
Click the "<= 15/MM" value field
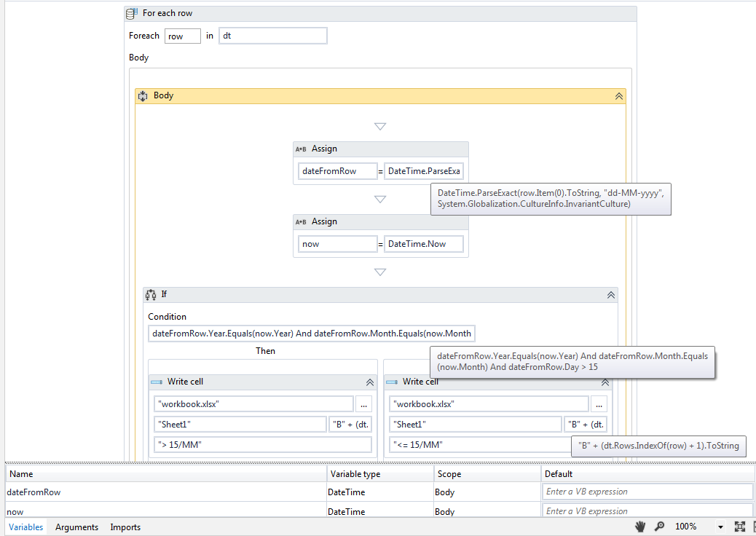coord(480,444)
